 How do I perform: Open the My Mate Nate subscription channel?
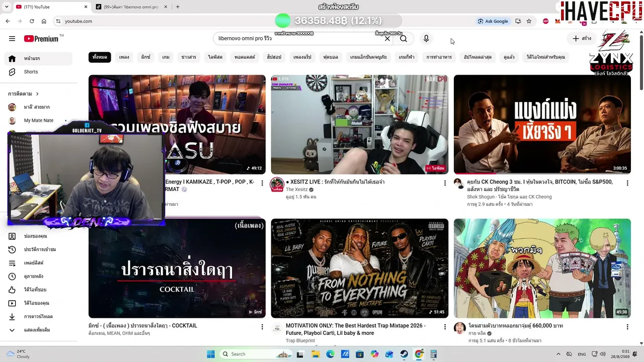coord(38,120)
